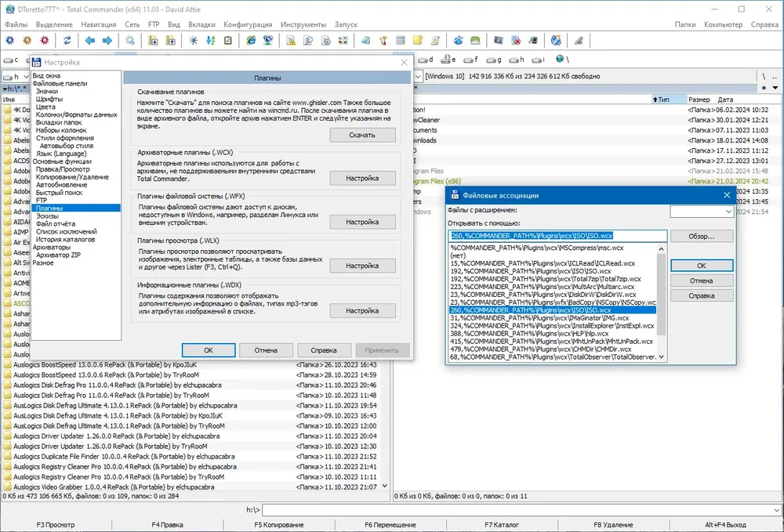Click the Скачать plugins button
This screenshot has height=532, width=784.
[362, 135]
